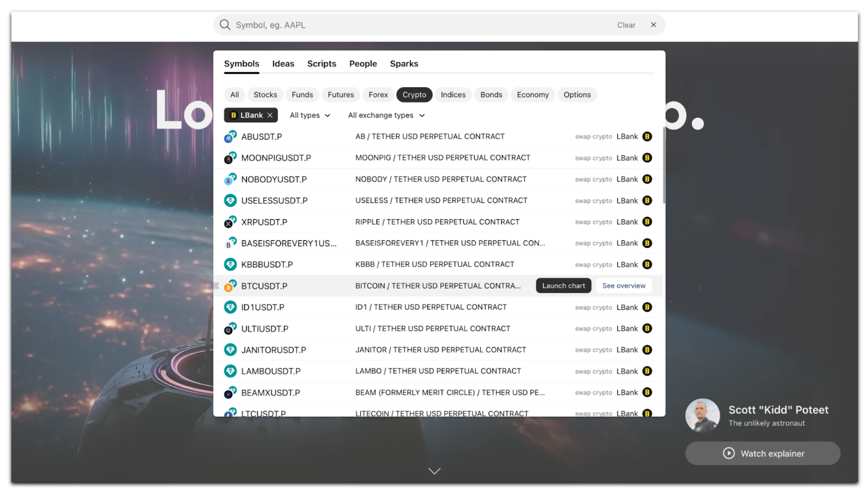The width and height of the screenshot is (868, 492).
Task: Select RIPPLE / TETHER USD PERPETUAL CONTRACT
Action: point(437,222)
